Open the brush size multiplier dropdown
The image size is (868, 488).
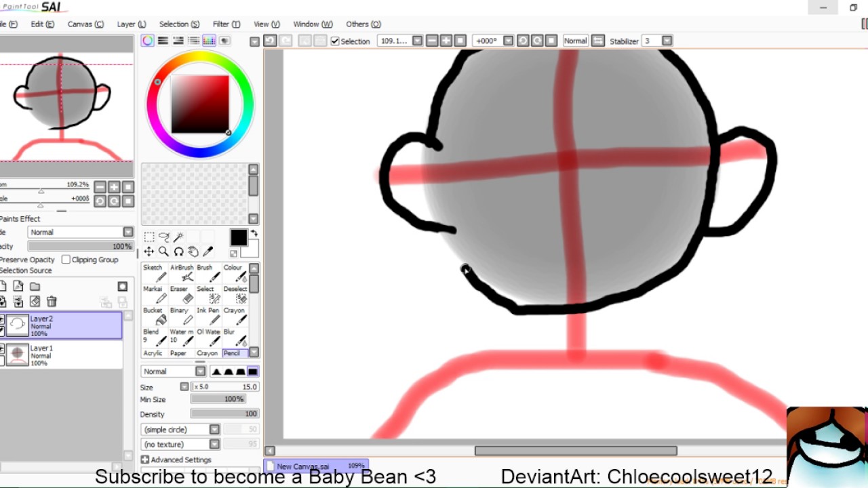tap(184, 387)
